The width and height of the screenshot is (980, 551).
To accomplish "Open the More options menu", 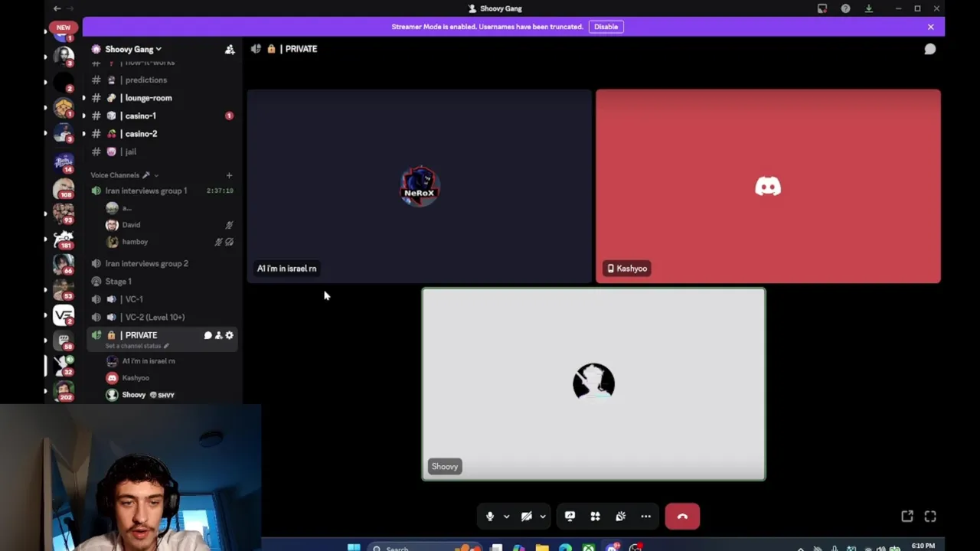I will tap(645, 517).
